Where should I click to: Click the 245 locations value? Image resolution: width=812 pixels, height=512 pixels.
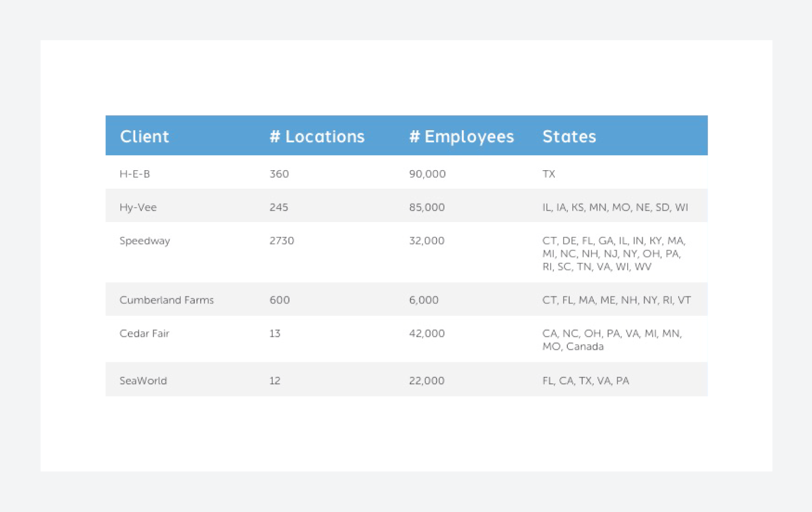(x=279, y=207)
